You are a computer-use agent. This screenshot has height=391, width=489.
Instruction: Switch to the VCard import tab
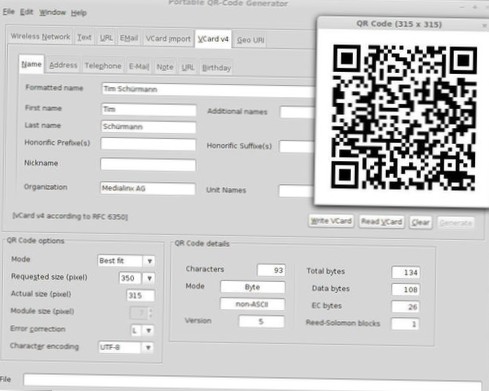click(x=168, y=39)
